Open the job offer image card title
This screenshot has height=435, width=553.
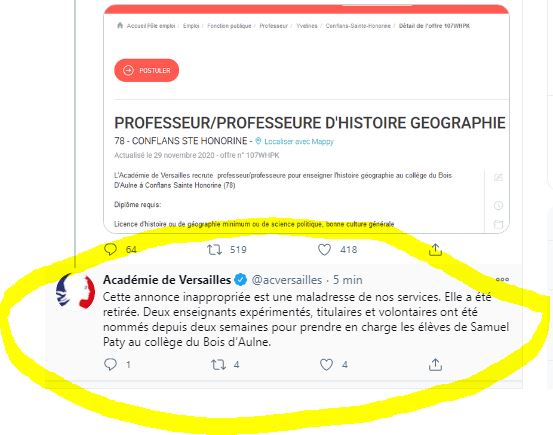coord(310,123)
